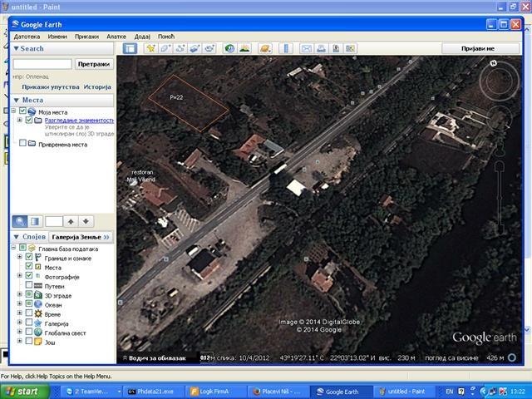Expand the Галерија layer node
Viewport: 532px width, 399px height.
click(x=20, y=323)
